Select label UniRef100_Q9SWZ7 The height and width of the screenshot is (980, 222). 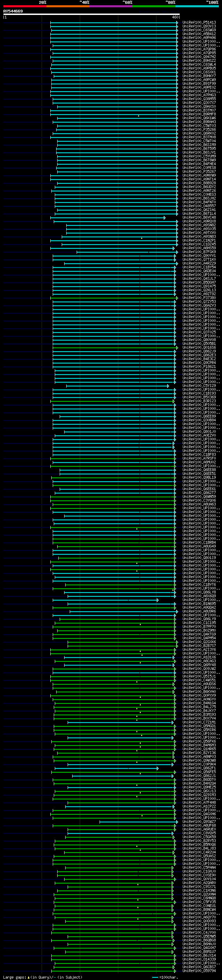point(199,821)
